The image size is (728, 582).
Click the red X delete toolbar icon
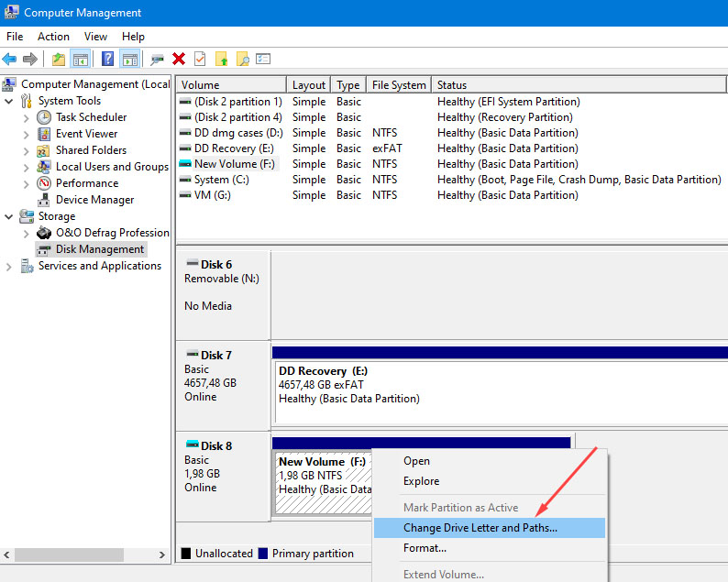pos(179,59)
